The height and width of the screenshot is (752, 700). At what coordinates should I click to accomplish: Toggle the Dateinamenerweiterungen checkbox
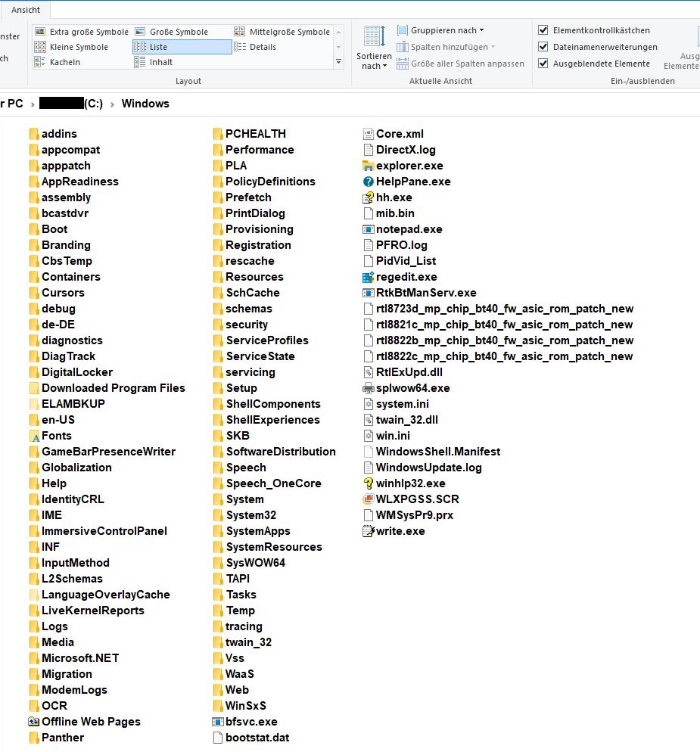point(543,47)
